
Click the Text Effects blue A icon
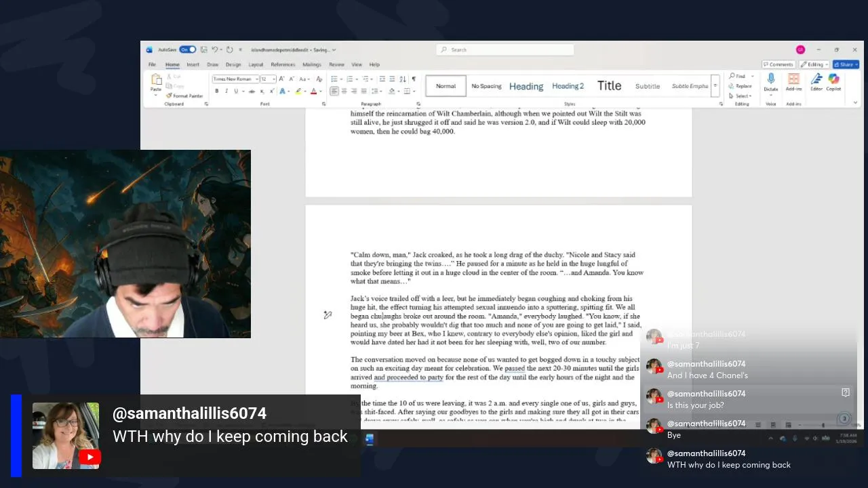282,91
